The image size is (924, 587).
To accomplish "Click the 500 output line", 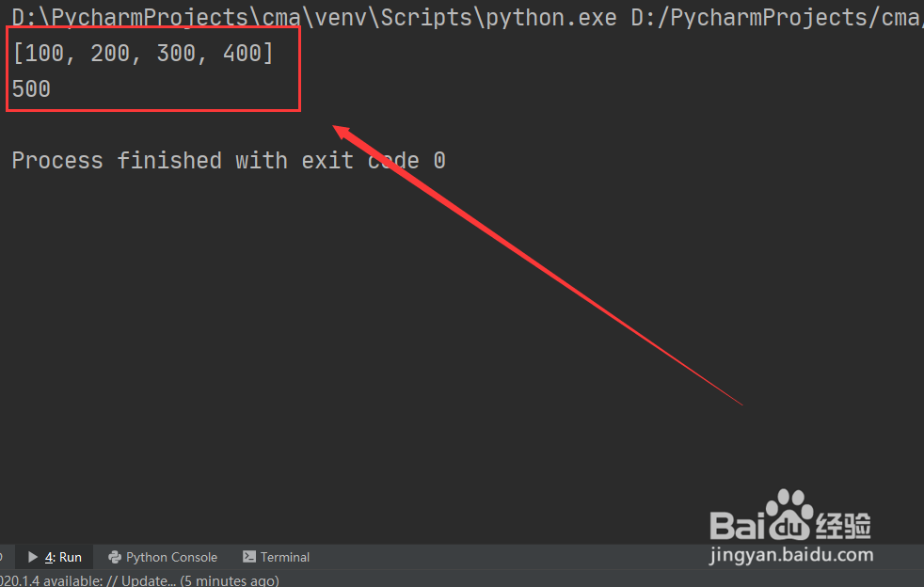I will (31, 89).
